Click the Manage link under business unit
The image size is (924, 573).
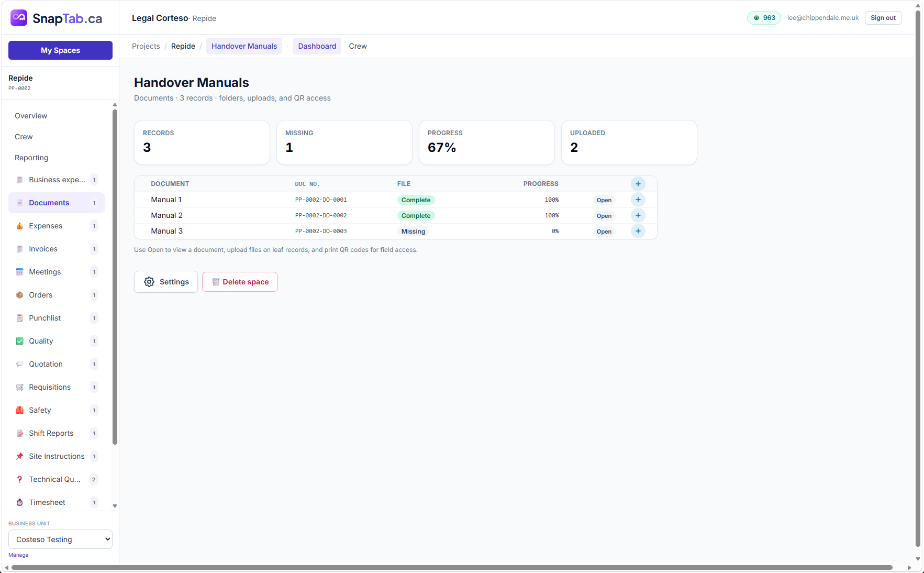coord(18,555)
